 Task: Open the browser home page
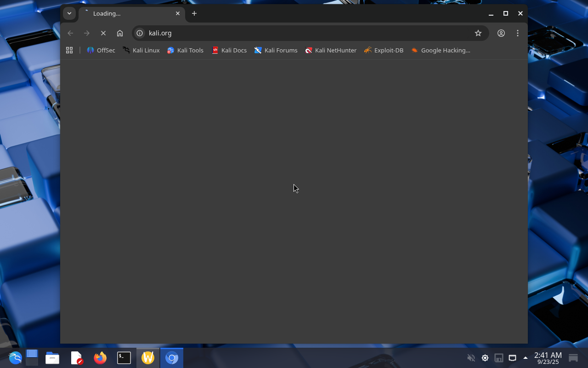click(120, 33)
